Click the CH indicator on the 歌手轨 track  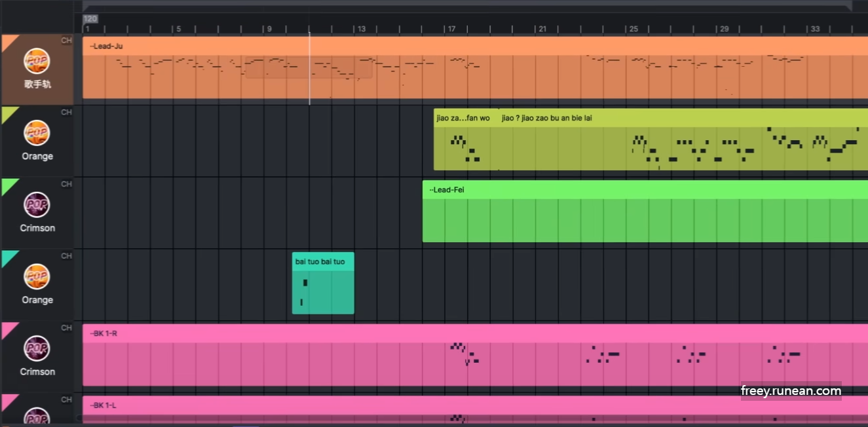66,40
